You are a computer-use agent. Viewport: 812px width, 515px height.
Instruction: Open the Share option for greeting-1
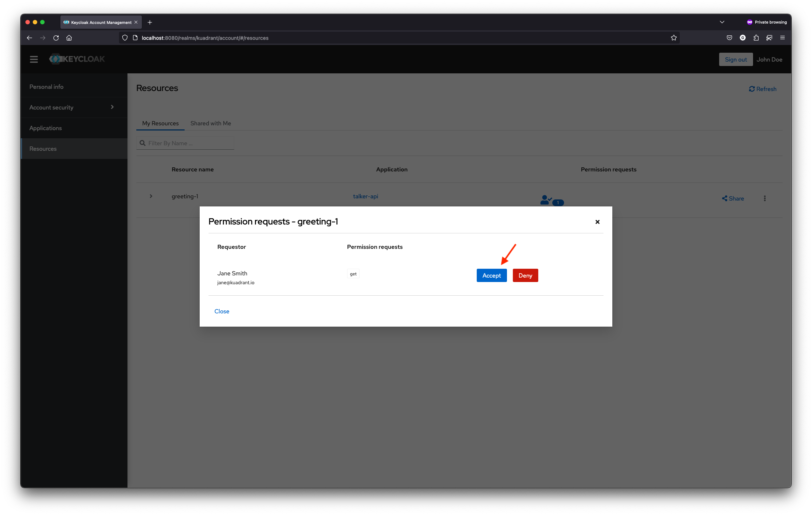pos(732,198)
